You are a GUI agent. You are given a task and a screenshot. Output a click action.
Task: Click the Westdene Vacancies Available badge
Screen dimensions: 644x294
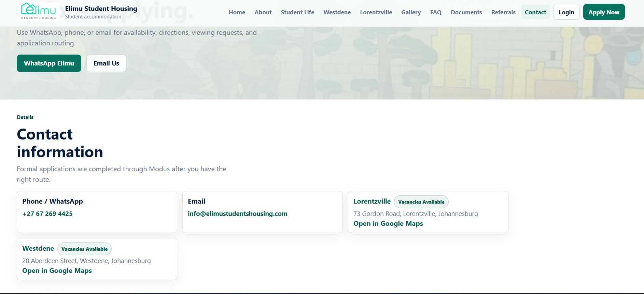pyautogui.click(x=84, y=249)
